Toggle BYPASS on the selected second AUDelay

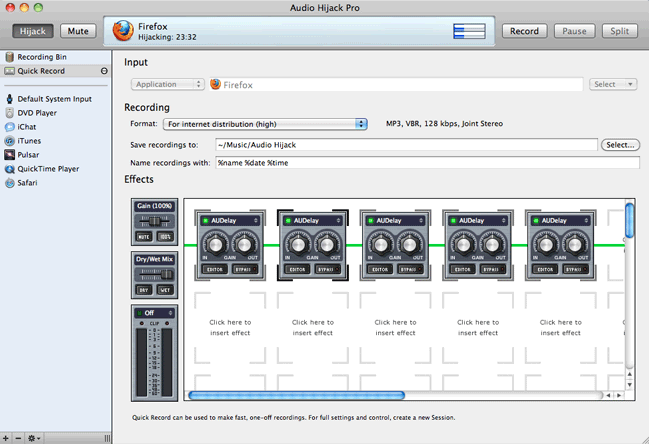point(327,269)
